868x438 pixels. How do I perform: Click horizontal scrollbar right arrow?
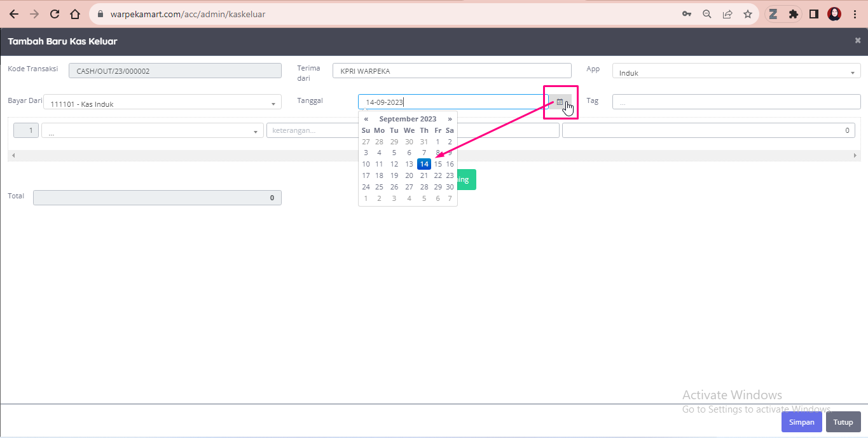(855, 155)
